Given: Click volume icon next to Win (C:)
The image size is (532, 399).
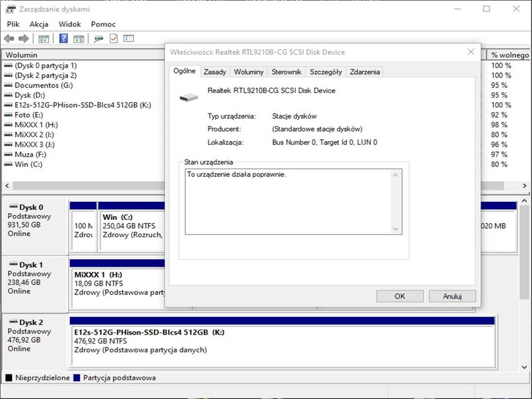Looking at the screenshot, I should click(x=8, y=165).
